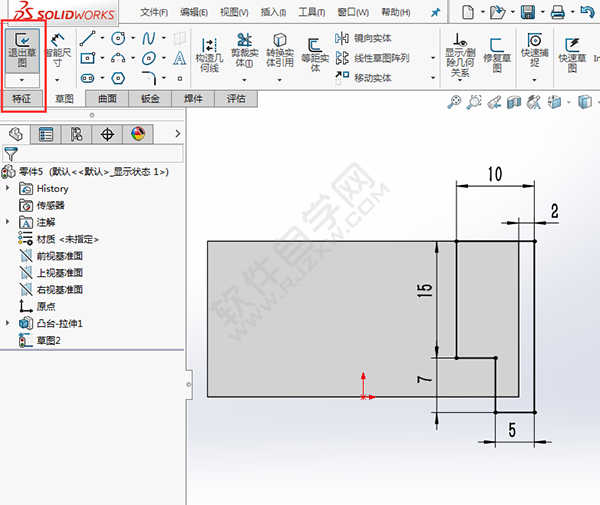Open the Line tool dropdown arrow

pyautogui.click(x=103, y=38)
